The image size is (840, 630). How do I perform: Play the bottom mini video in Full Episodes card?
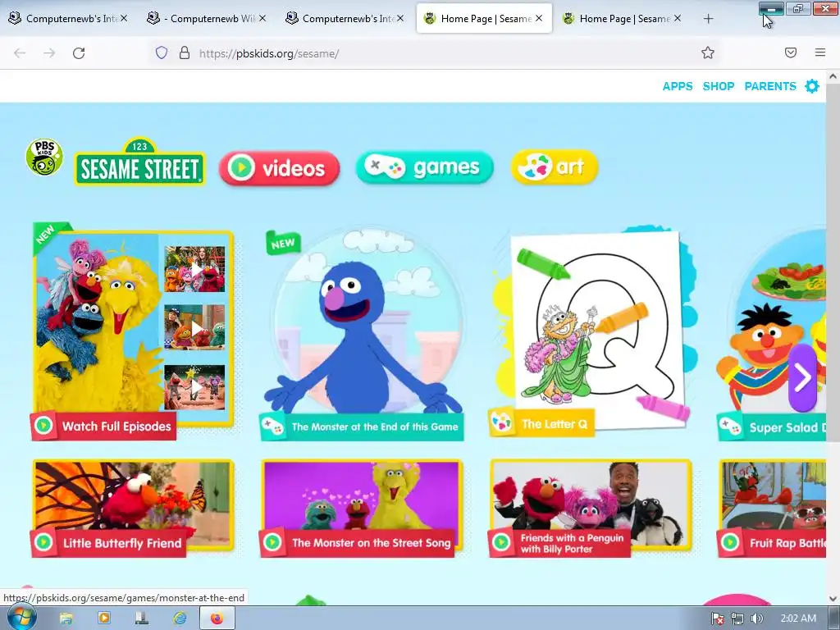click(x=194, y=387)
